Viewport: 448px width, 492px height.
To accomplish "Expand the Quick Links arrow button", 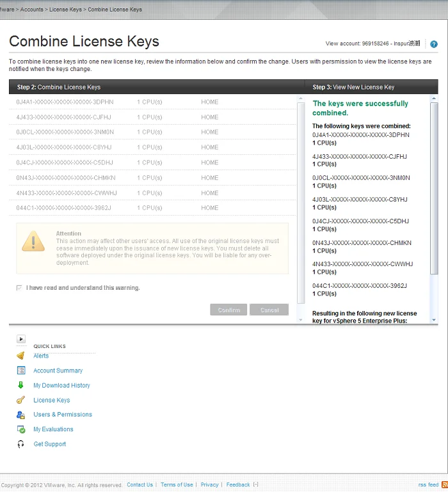I will click(x=21, y=339).
